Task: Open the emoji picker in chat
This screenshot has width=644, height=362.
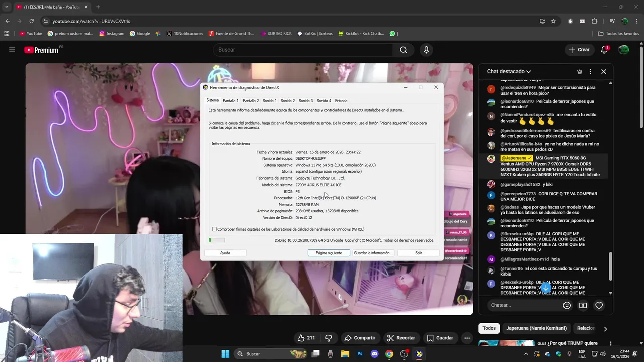Action: click(567, 305)
